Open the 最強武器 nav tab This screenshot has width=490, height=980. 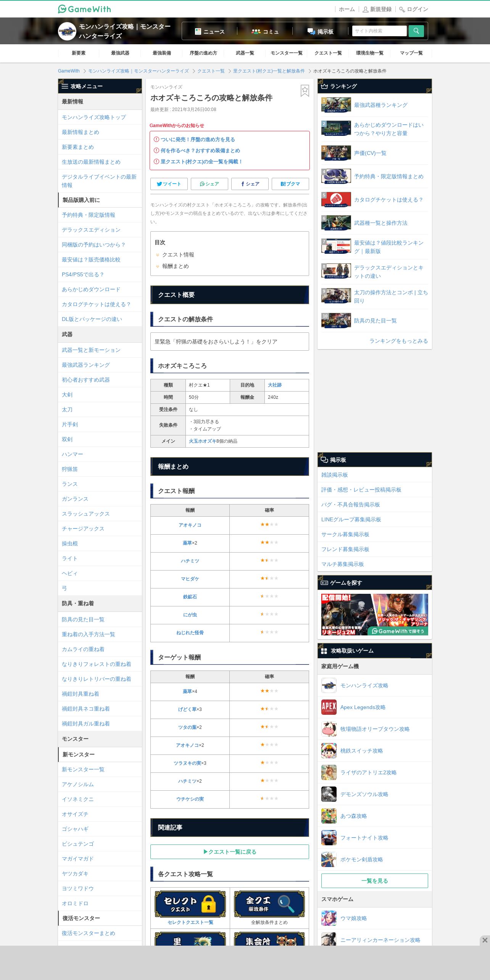120,53
